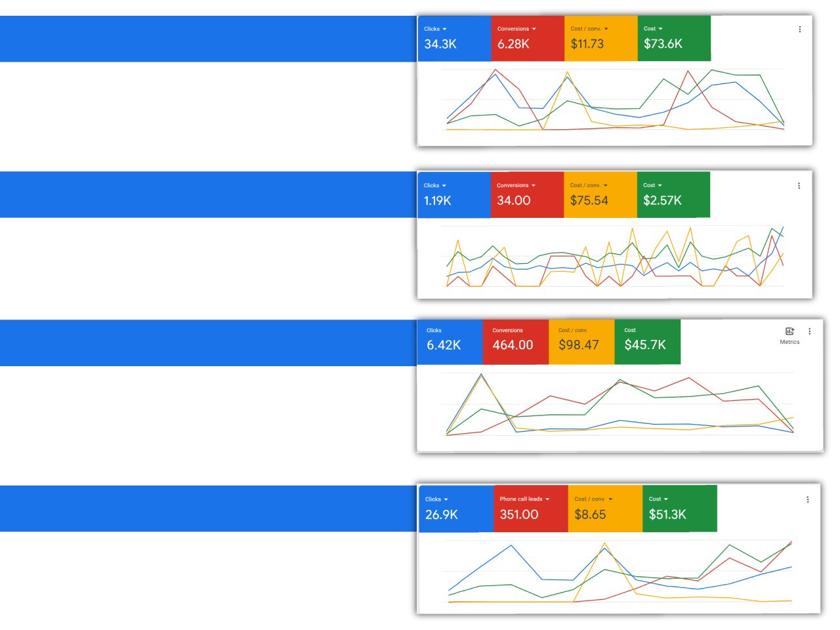
Task: Open Cost / conv. dropdown showing $11.73
Action: point(589,29)
